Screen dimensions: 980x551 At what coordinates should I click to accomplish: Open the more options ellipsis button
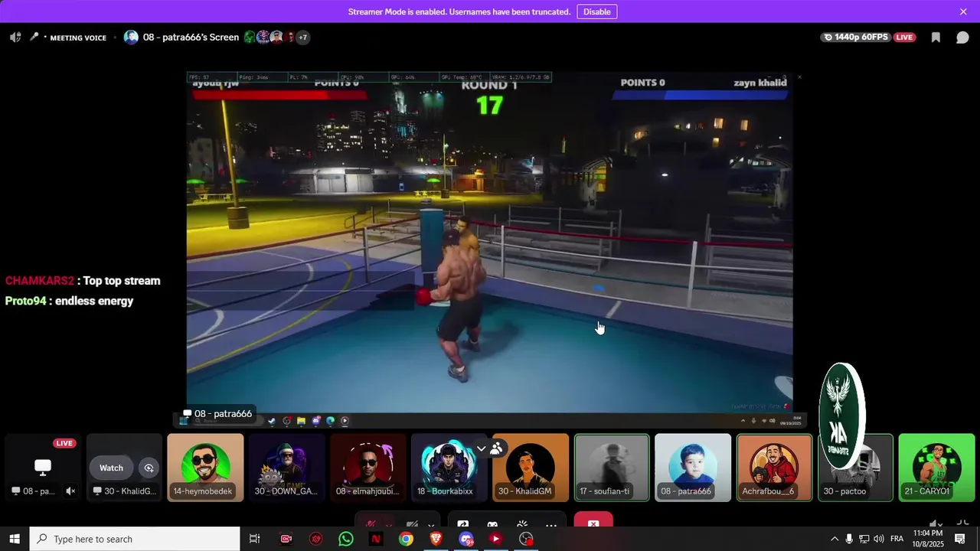550,525
